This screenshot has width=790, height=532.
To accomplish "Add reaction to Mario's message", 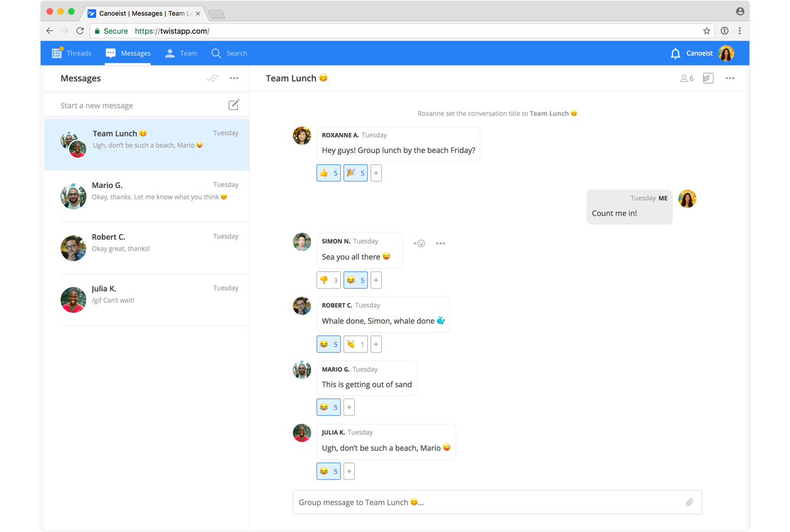I will click(349, 407).
